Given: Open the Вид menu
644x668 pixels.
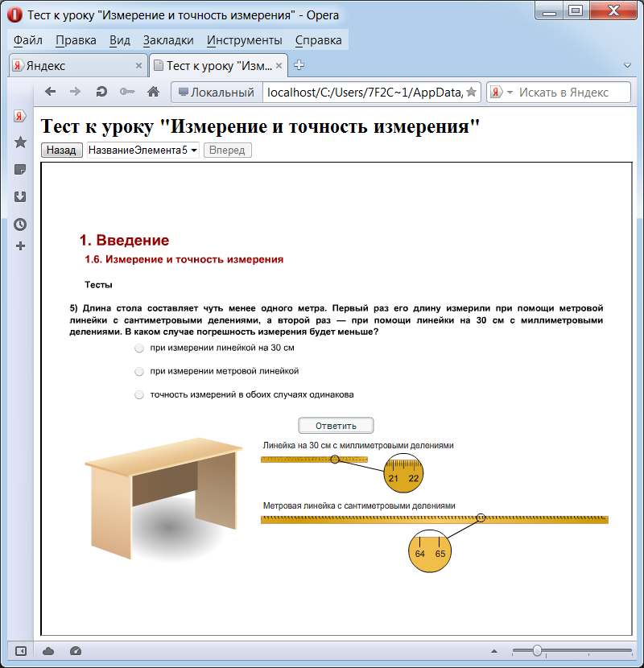Looking at the screenshot, I should pos(120,40).
